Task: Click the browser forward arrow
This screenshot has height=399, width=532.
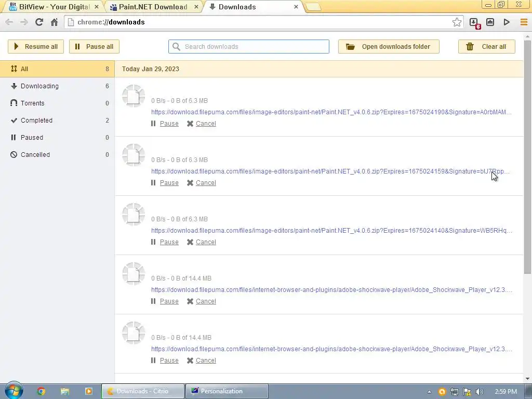Action: point(24,22)
